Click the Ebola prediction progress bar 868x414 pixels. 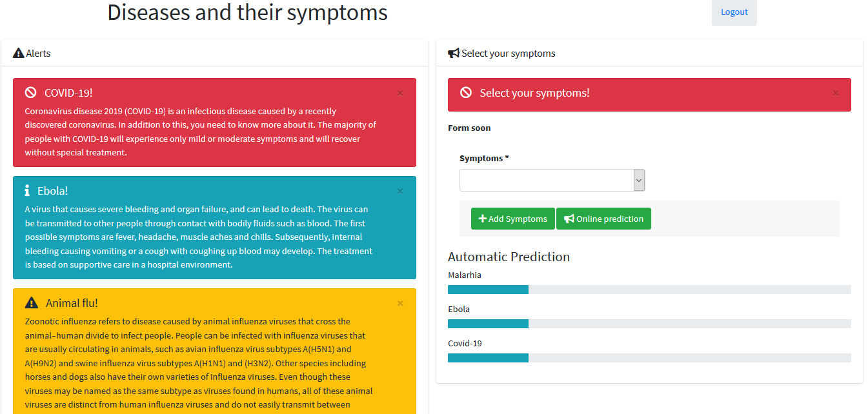click(x=649, y=324)
